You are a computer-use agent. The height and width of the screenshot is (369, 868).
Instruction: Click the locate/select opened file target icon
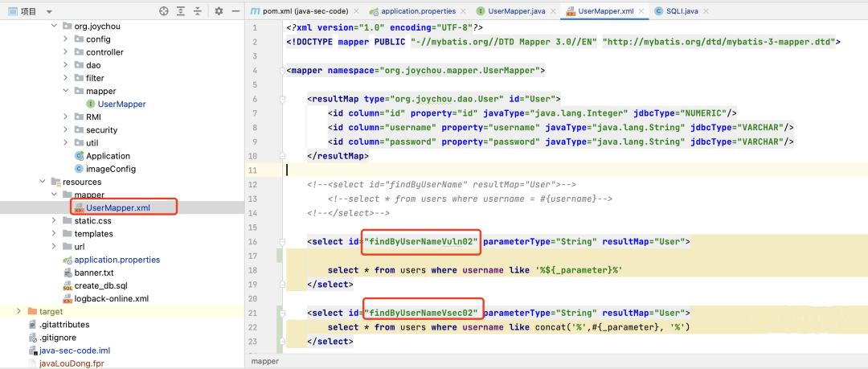tap(163, 11)
